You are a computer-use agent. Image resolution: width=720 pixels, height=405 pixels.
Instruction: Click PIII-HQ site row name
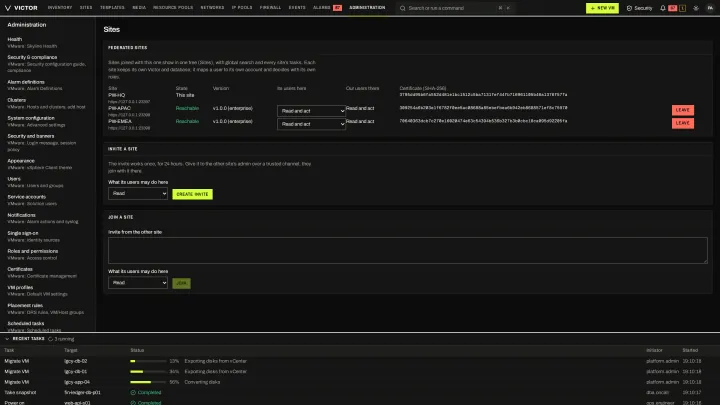tap(117, 95)
